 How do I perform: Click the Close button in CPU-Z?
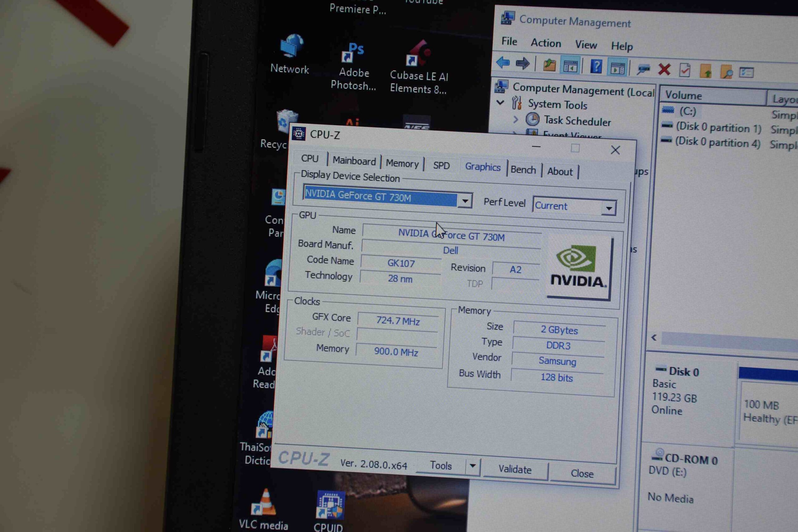tap(582, 473)
